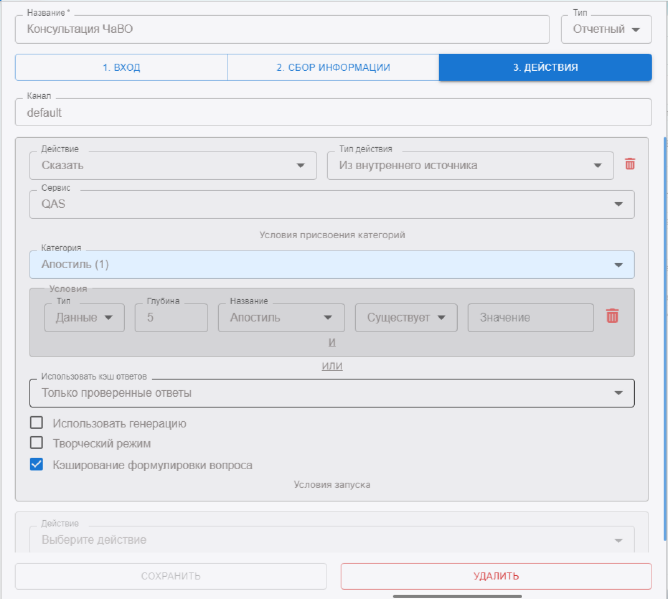Delete the action with the red trash icon

630,164
